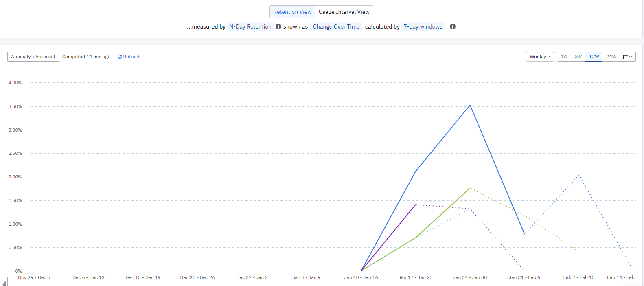Open the custom date range calendar
This screenshot has height=286, width=644.
(627, 57)
